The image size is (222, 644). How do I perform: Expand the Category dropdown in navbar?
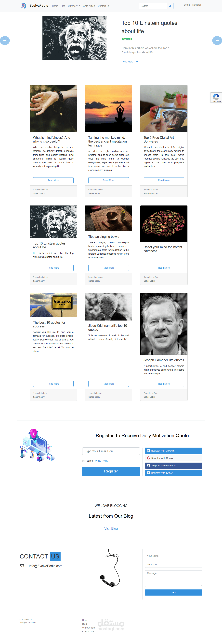pyautogui.click(x=74, y=6)
